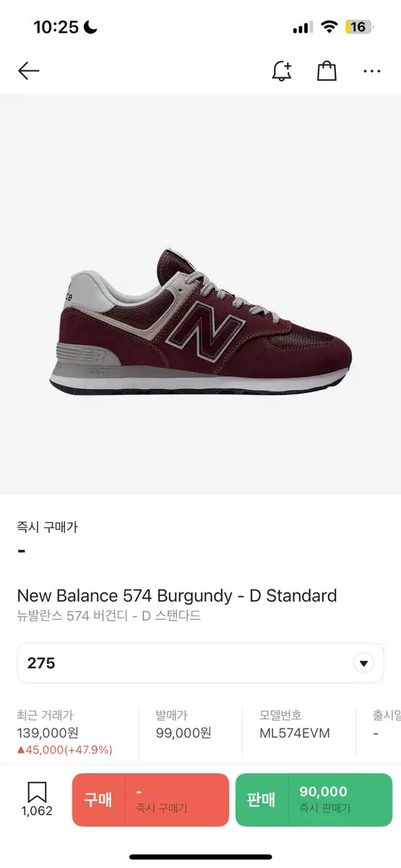Tap the iOS home indicator bar
401x868 pixels.
point(200,857)
